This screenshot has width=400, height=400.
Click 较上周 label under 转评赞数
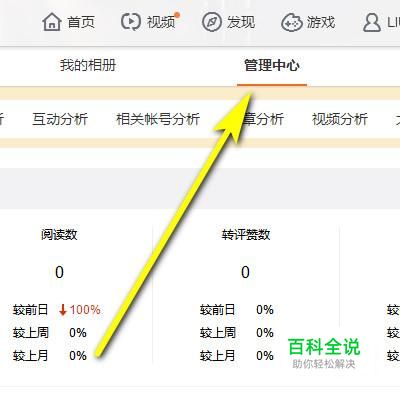pyautogui.click(x=218, y=333)
